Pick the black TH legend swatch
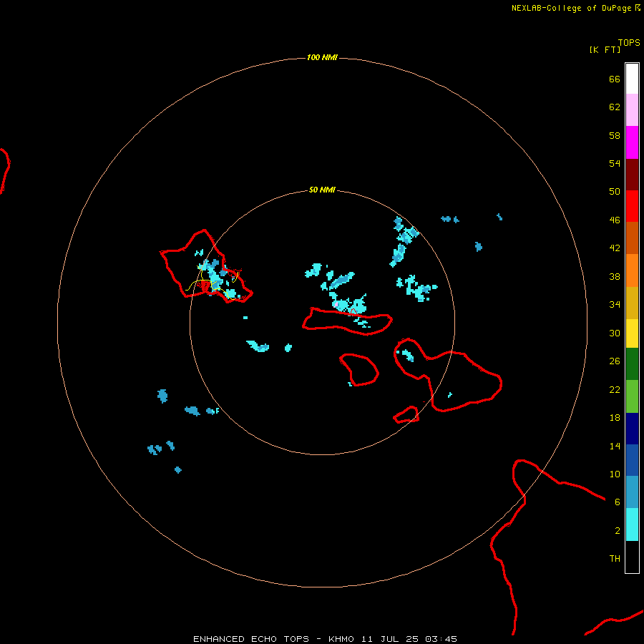644x644 pixels. 632,557
